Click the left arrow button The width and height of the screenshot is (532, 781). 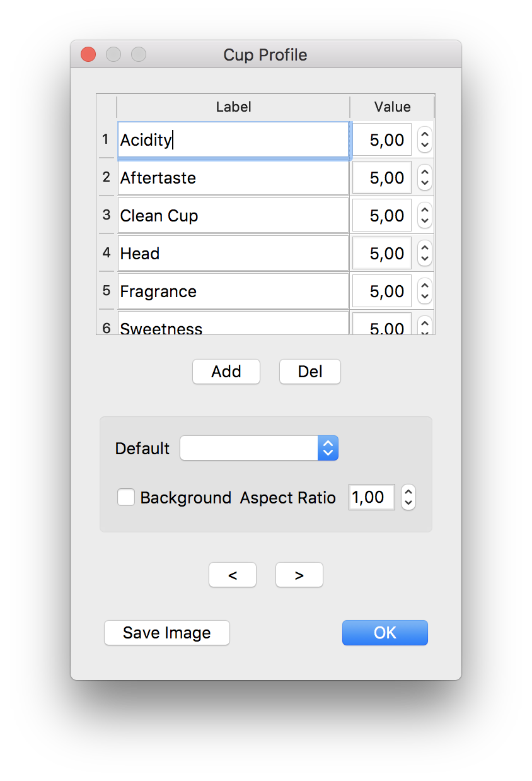[x=233, y=575]
